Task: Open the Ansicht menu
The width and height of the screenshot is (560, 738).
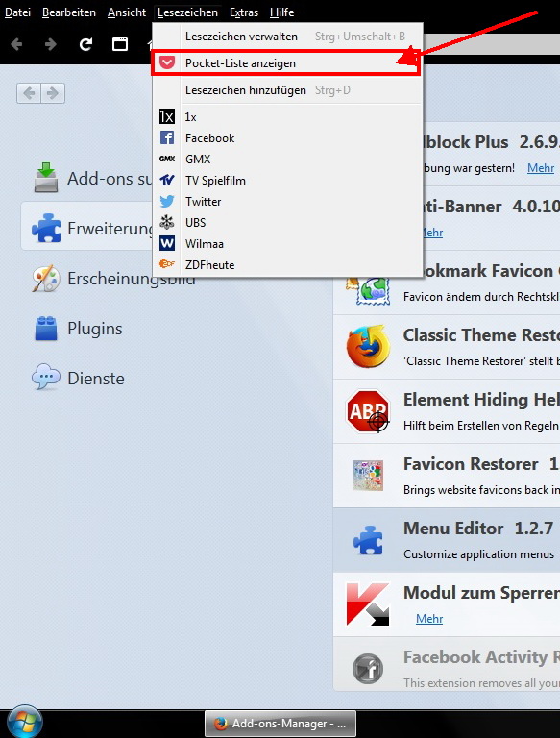Action: (x=127, y=12)
